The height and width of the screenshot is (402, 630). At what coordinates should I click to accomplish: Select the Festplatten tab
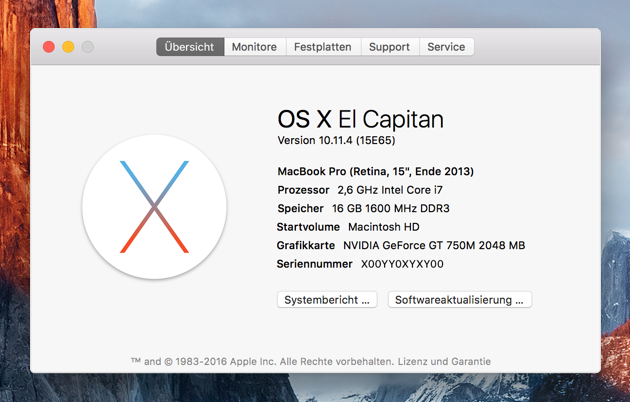323,47
